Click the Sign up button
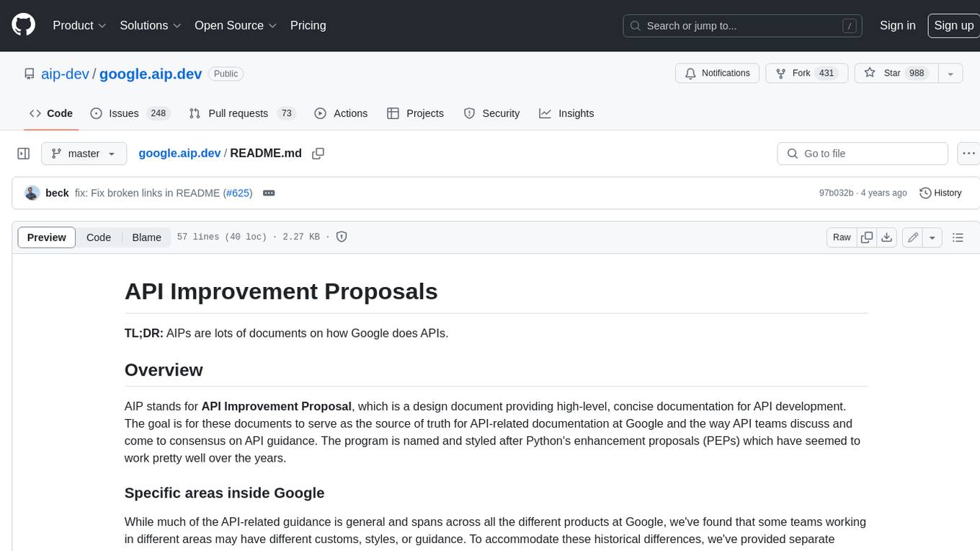This screenshot has width=980, height=551. click(953, 25)
